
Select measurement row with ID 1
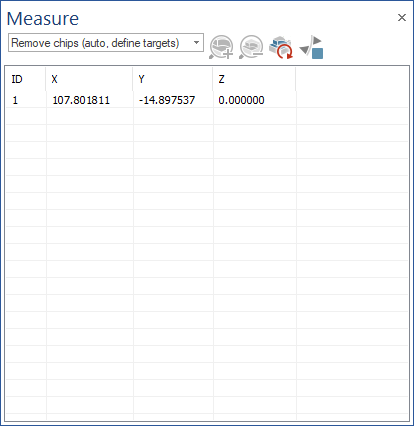pos(207,100)
